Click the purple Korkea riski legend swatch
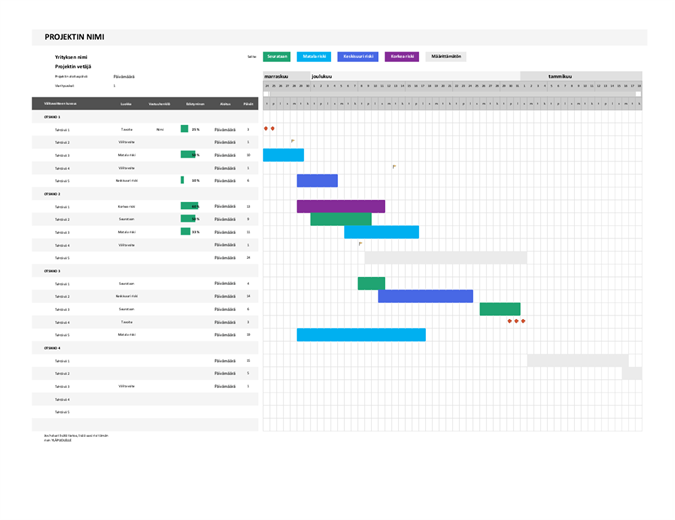 402,56
